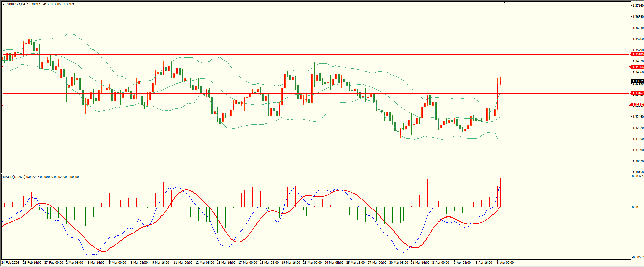
Task: Click left anchor handle of 1.35106 line
Action: (x=3, y=54)
